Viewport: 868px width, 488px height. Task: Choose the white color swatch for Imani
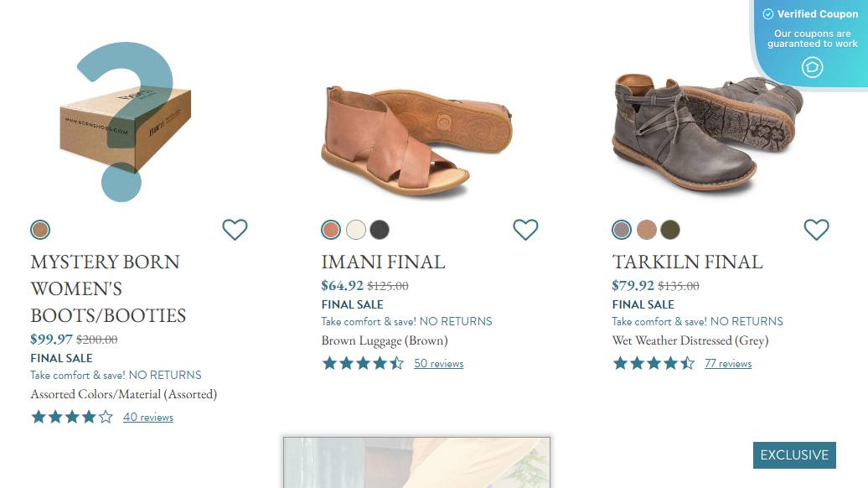(x=355, y=230)
